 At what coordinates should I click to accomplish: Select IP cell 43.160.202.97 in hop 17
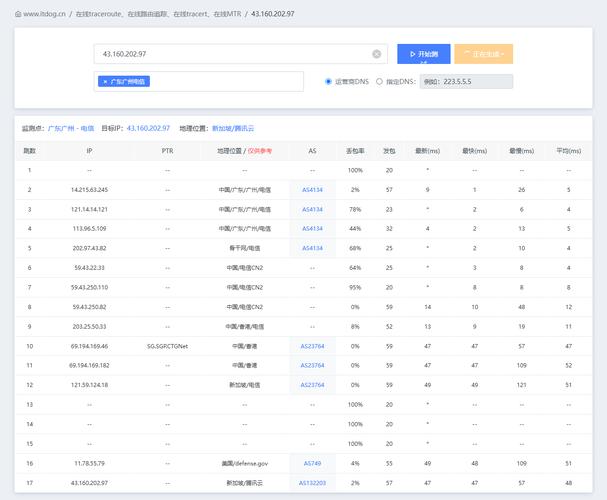click(x=89, y=483)
